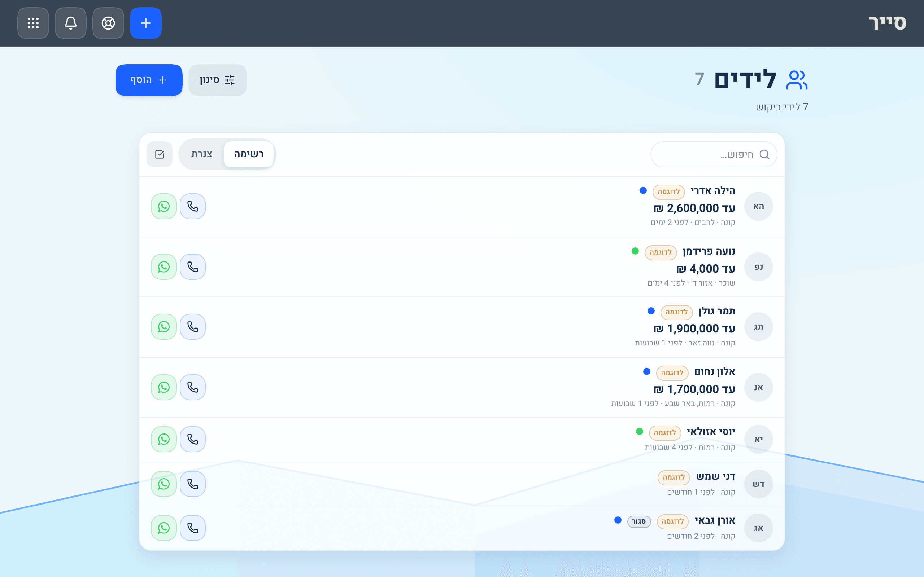
Task: Switch to the צנרת pipeline view
Action: tap(202, 154)
